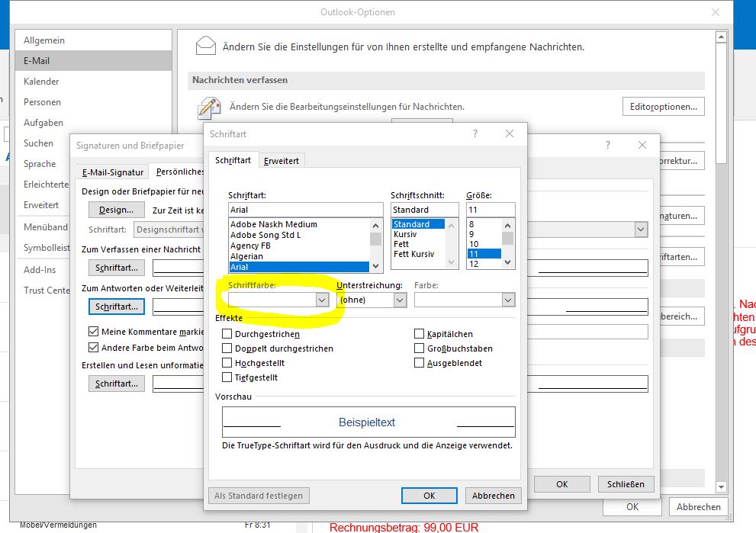Screen dimensions: 756x533
Task: Expand the Designschriftart dropdown arrow
Action: 641,230
